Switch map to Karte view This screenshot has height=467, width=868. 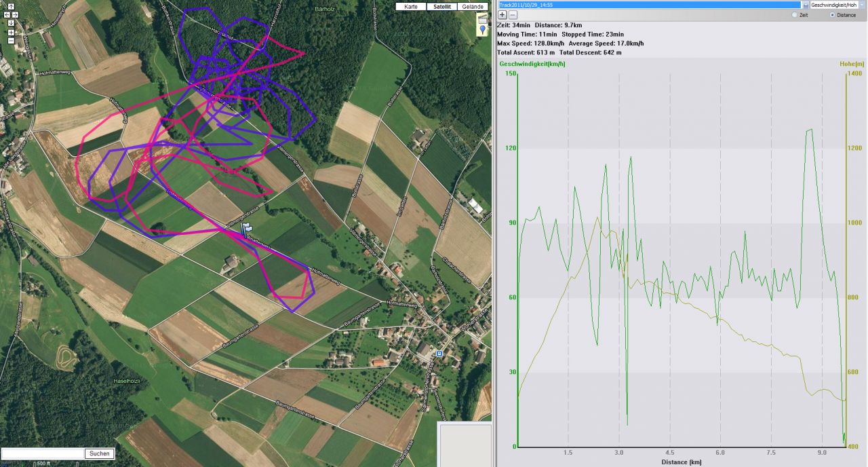[411, 6]
